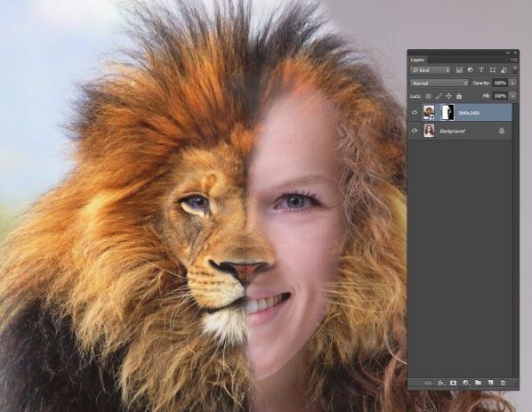Select the lion smart object layer thumbnail
Viewport: 532px width, 412px height.
coord(429,113)
